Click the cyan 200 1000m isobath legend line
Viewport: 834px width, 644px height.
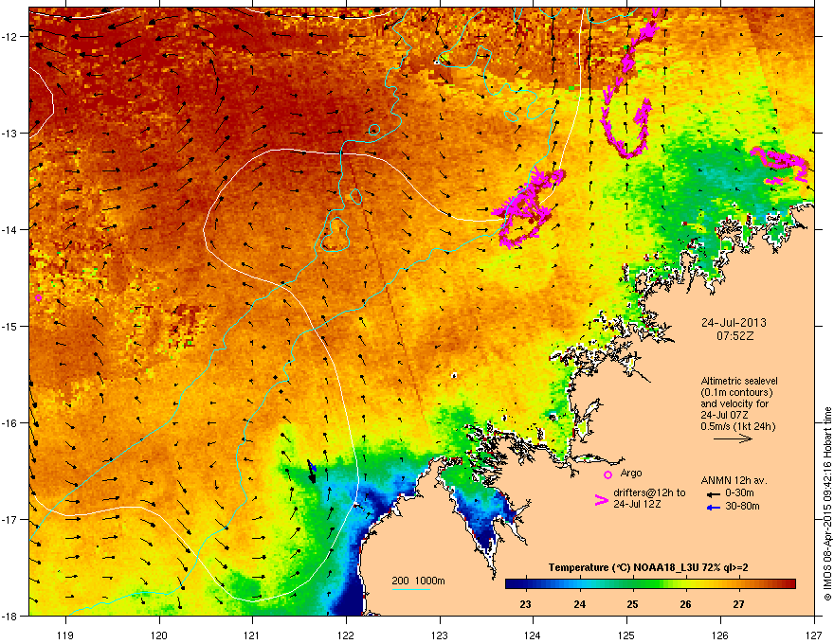[411, 589]
